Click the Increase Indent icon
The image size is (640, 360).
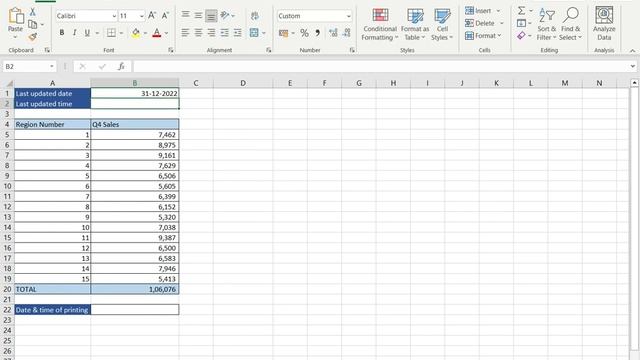pos(238,33)
